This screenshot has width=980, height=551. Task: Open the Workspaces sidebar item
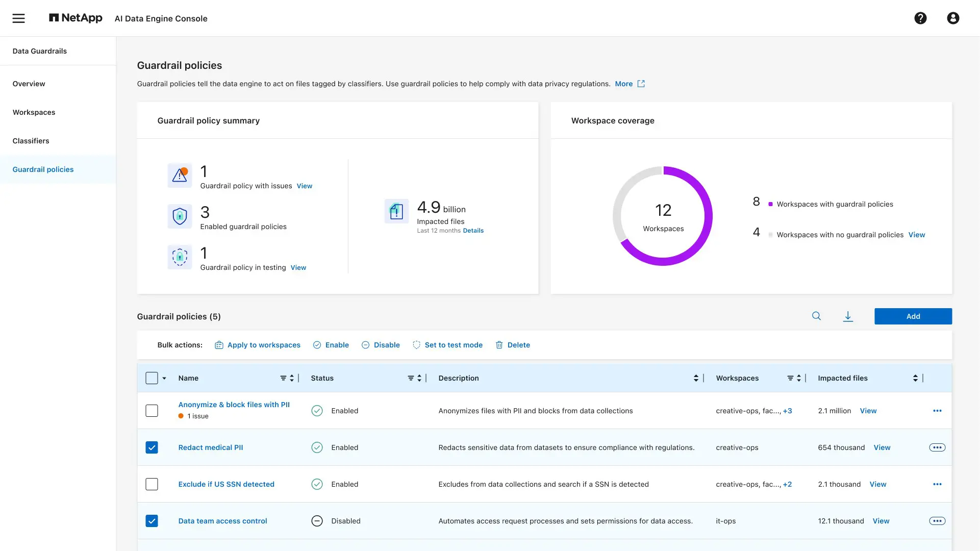click(x=34, y=112)
